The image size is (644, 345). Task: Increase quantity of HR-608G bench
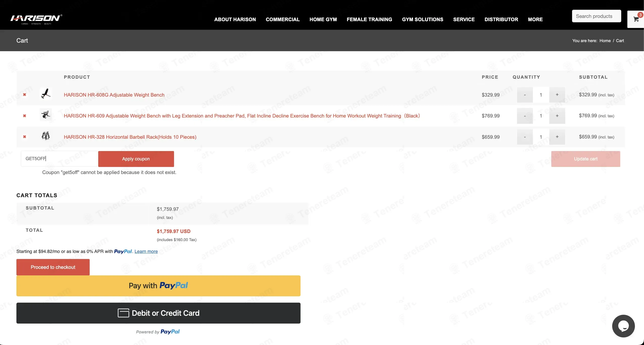[x=557, y=95]
